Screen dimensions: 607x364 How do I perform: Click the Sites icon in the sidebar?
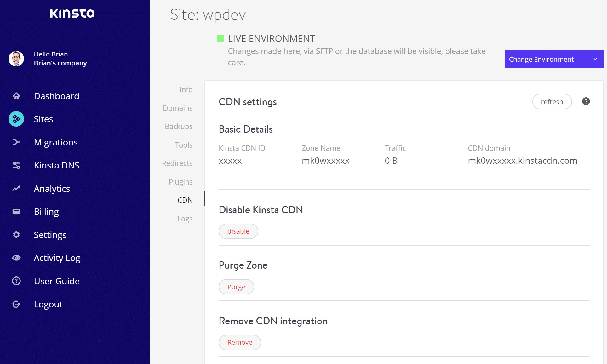(x=16, y=119)
